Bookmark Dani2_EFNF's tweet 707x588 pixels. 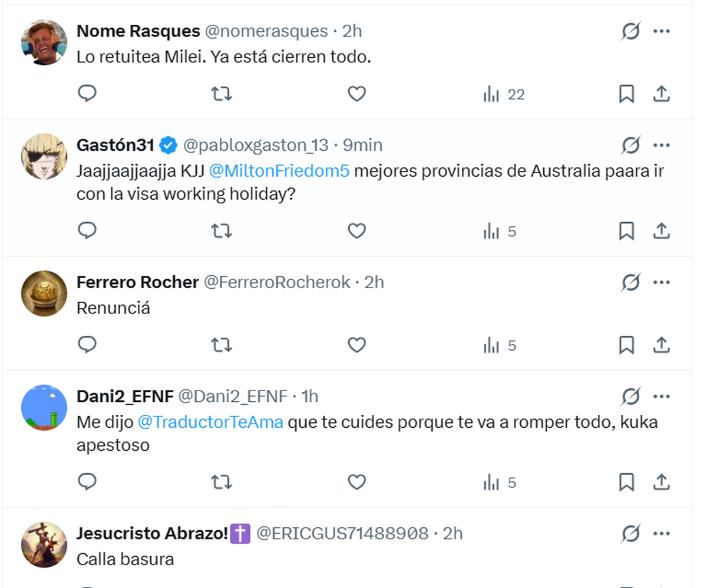point(626,483)
